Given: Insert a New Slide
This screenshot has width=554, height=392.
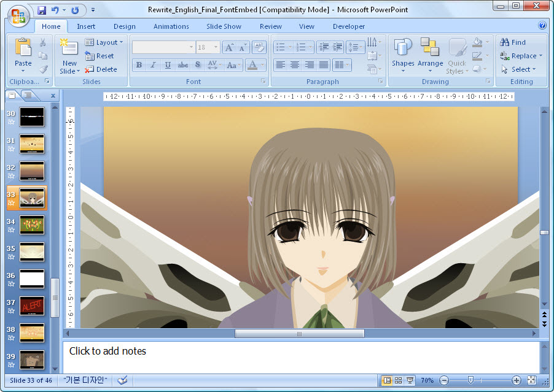Looking at the screenshot, I should pyautogui.click(x=69, y=56).
